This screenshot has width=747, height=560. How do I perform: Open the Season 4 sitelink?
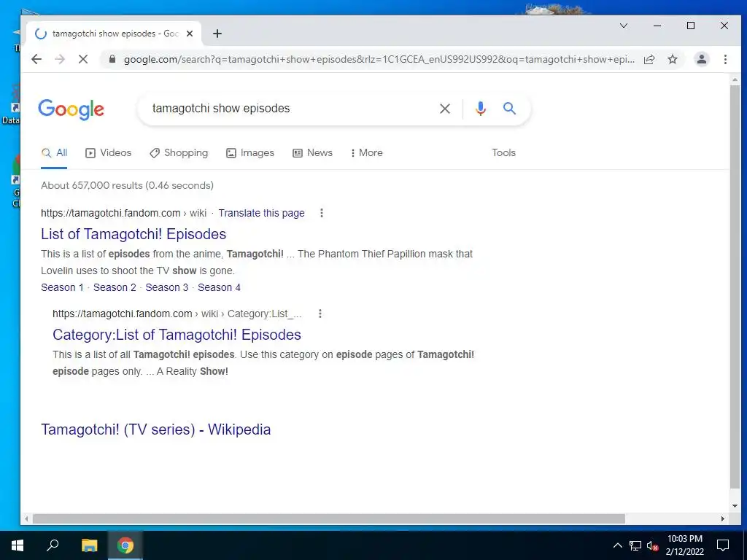(219, 287)
